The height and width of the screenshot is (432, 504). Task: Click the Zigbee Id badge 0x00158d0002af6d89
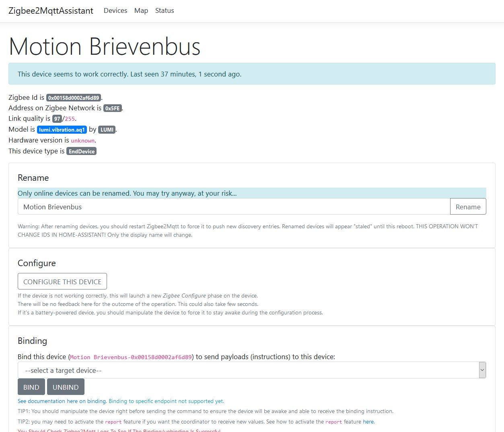click(x=74, y=98)
